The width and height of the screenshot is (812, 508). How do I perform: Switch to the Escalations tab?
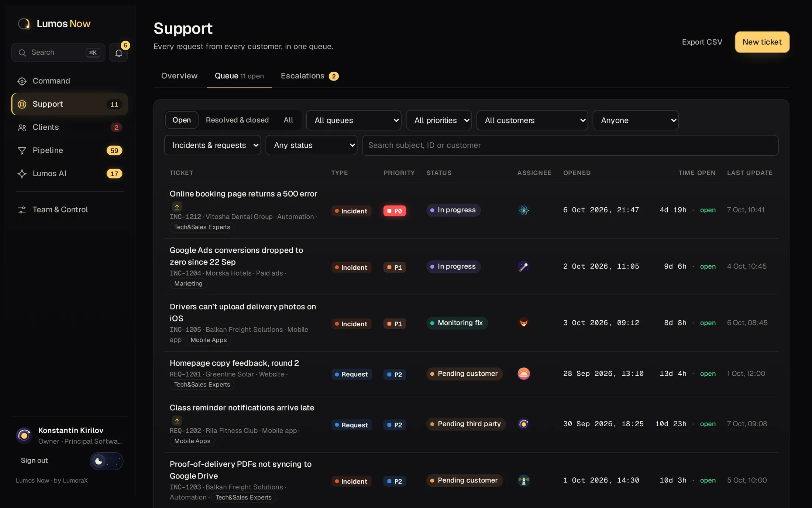coord(310,76)
